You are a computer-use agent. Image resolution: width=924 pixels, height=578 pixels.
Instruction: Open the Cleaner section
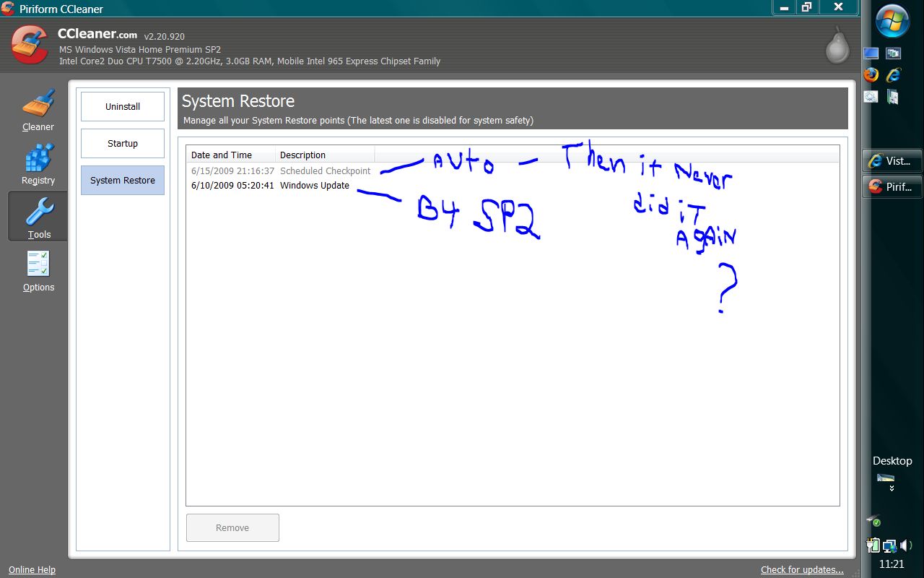pos(38,111)
